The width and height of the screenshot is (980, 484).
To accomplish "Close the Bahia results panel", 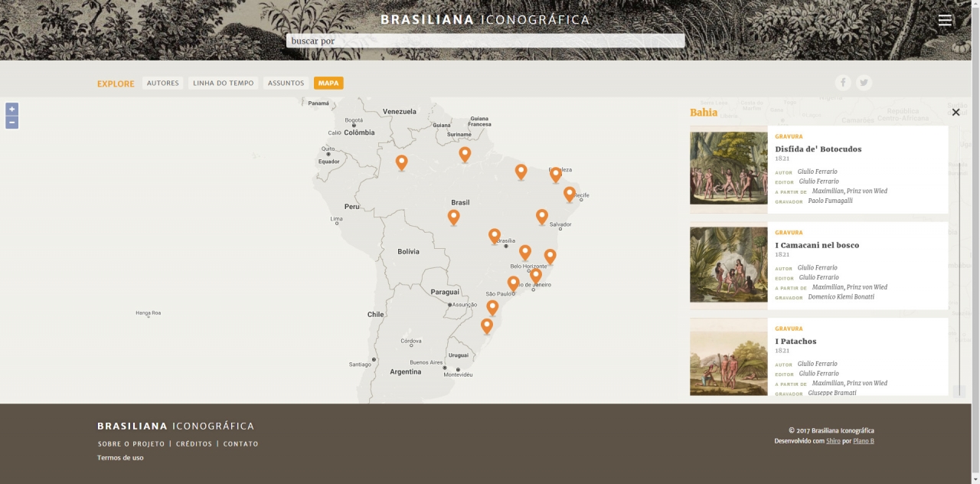I will pos(955,113).
